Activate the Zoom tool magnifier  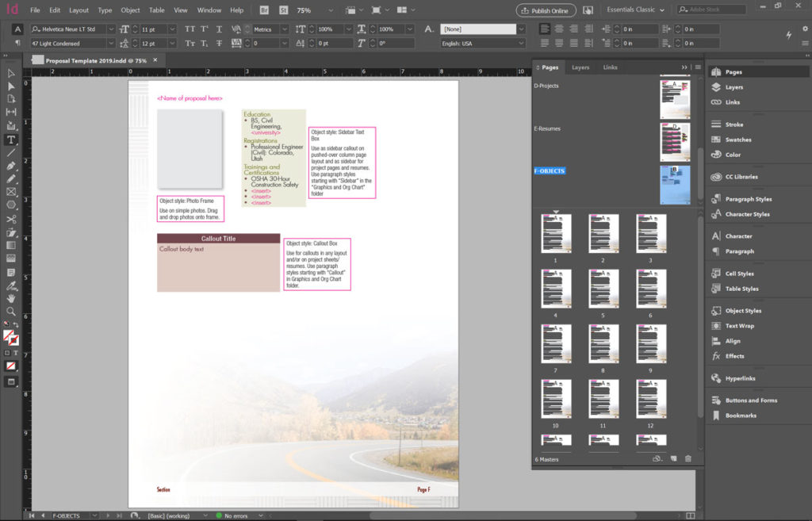[11, 312]
